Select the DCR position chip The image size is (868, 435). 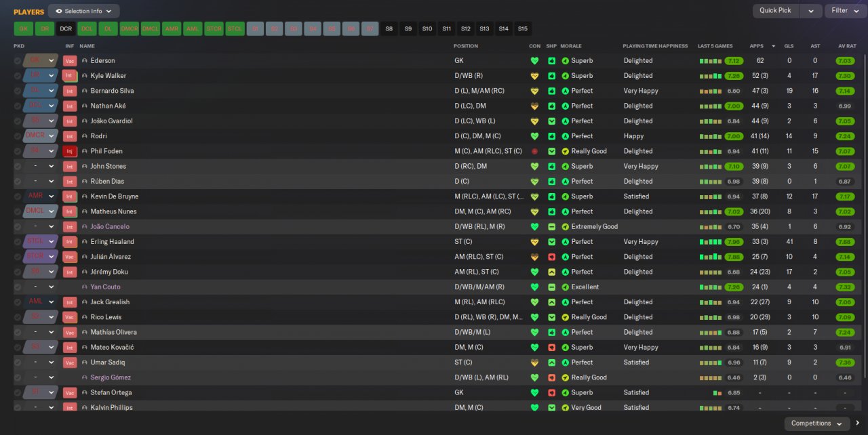click(x=66, y=29)
